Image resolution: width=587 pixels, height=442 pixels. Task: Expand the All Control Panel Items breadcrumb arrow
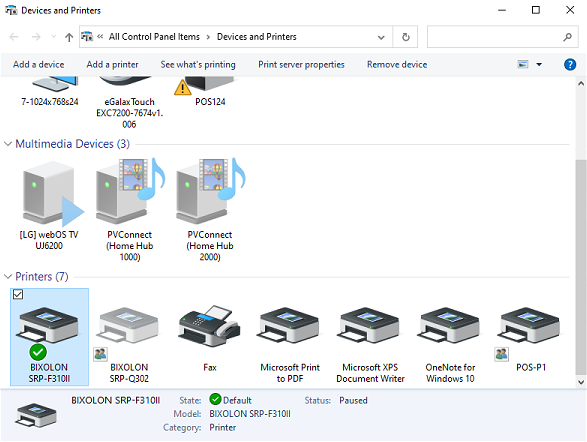point(208,37)
